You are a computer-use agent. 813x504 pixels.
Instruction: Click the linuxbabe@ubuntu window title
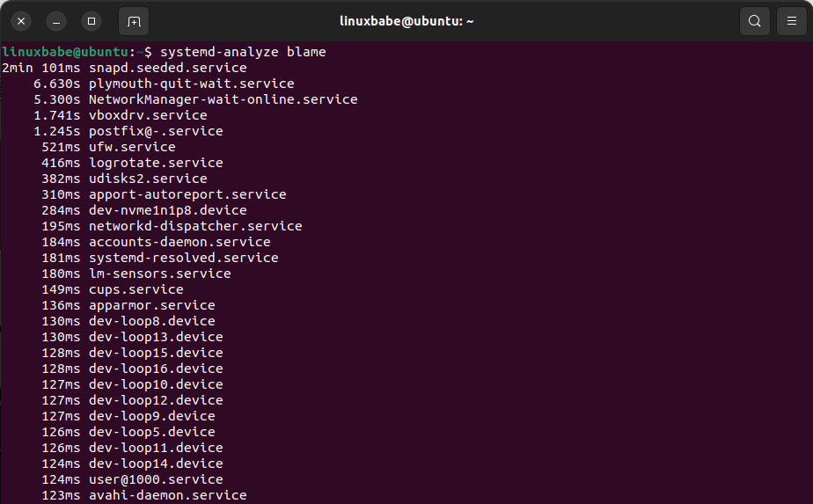pos(406,20)
